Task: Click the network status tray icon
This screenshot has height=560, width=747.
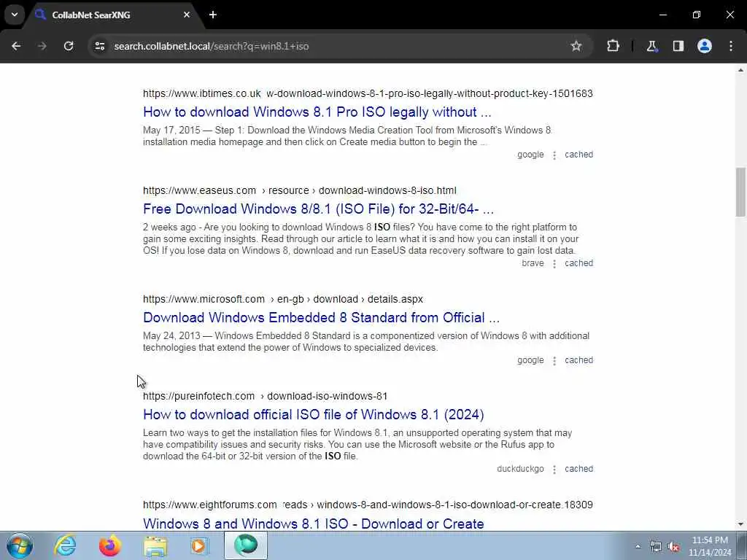Action: [656, 547]
